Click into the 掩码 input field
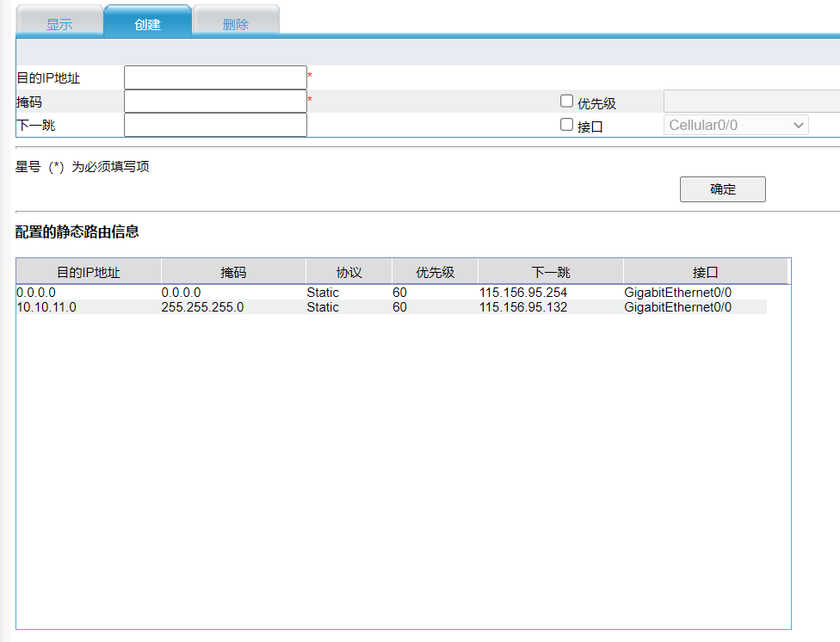 (215, 102)
